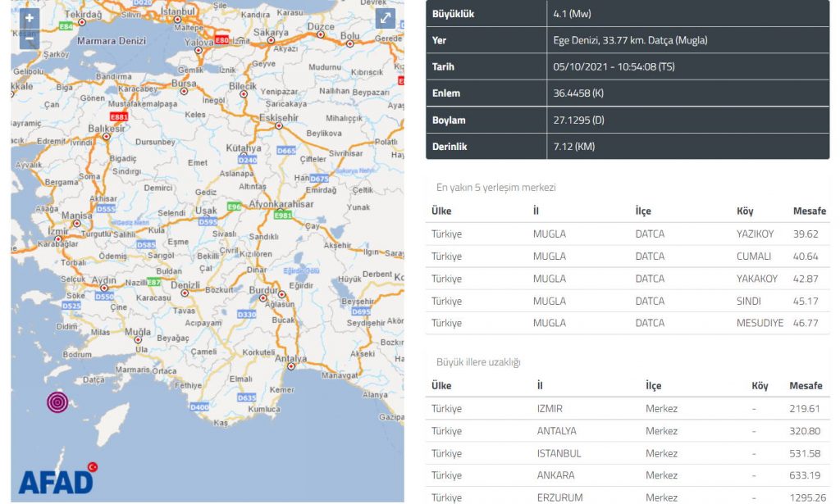The width and height of the screenshot is (840, 504).
Task: Click the 'En yakın 5 yerleşim merkezi' heading
Action: coord(495,187)
